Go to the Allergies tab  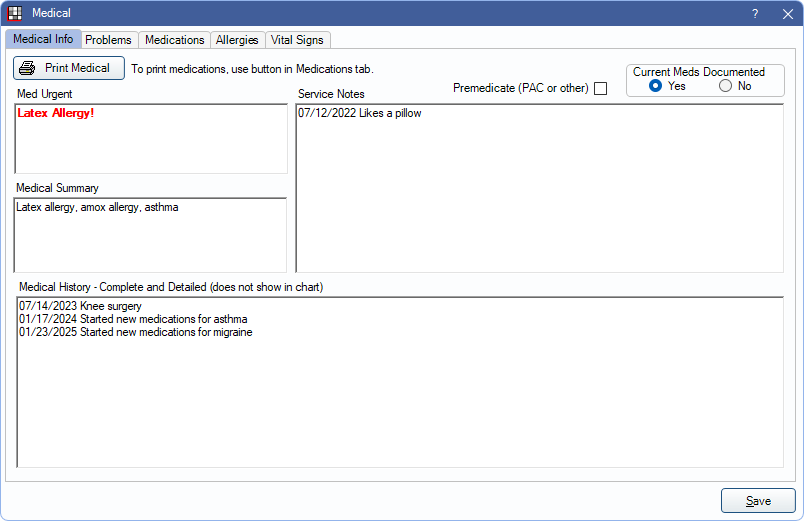point(237,40)
